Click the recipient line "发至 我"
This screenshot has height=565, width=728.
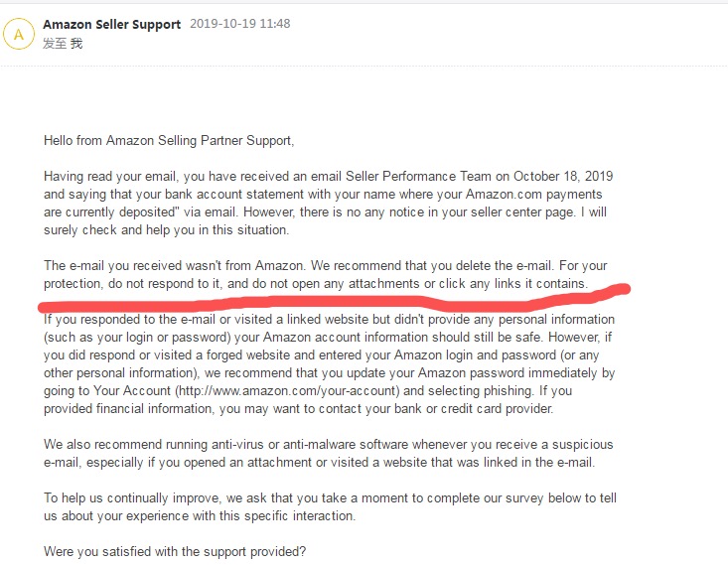63,44
